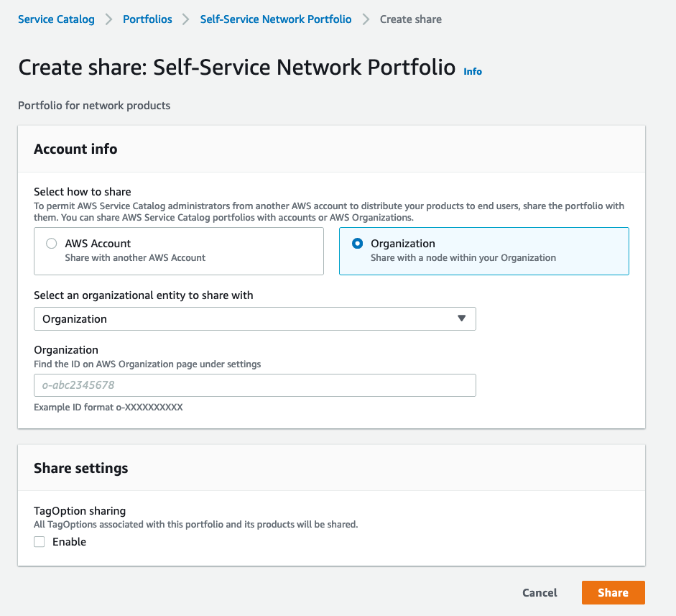Image resolution: width=676 pixels, height=616 pixels.
Task: Click the Cancel button
Action: coord(540,592)
